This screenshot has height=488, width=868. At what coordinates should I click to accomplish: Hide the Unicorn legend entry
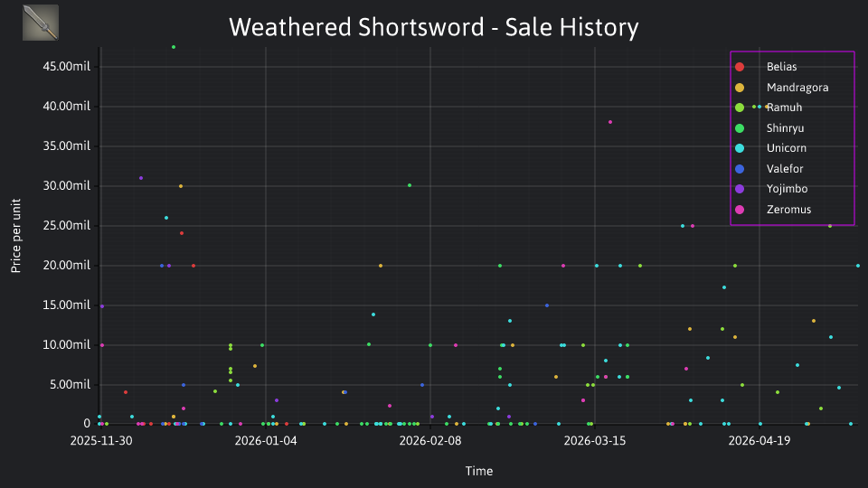tap(770, 148)
